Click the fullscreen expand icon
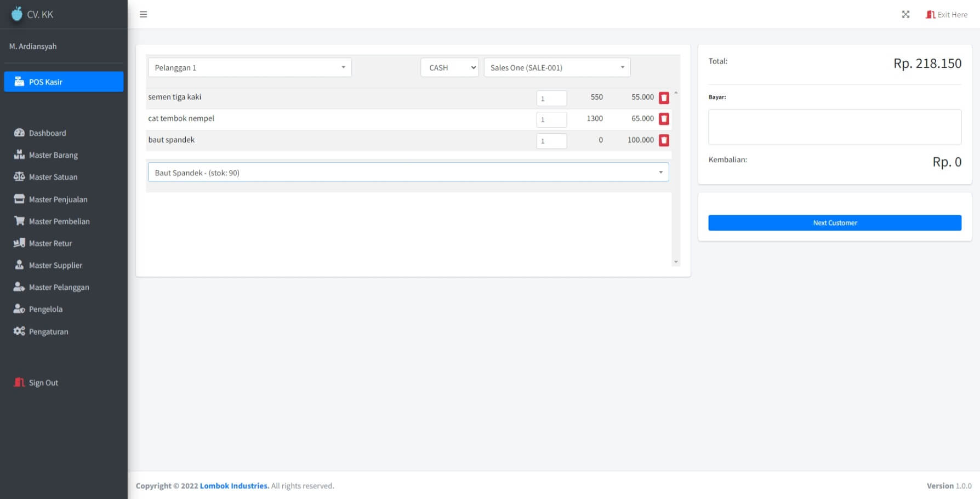The height and width of the screenshot is (499, 980). 905,14
